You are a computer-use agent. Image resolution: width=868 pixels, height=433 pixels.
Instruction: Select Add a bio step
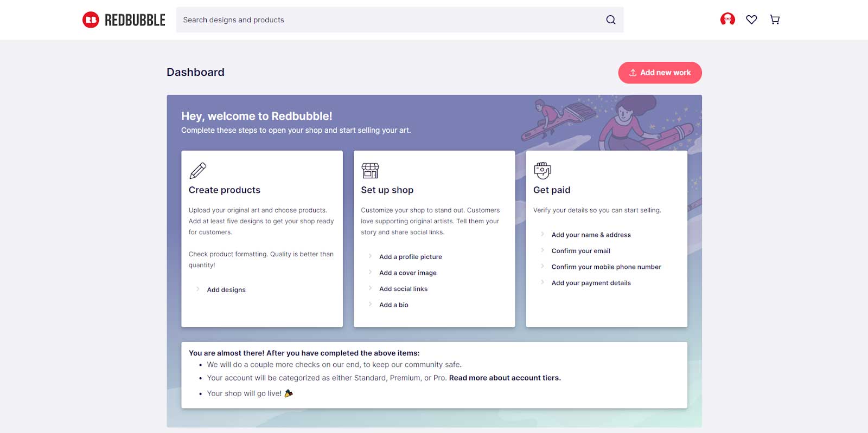(x=393, y=305)
